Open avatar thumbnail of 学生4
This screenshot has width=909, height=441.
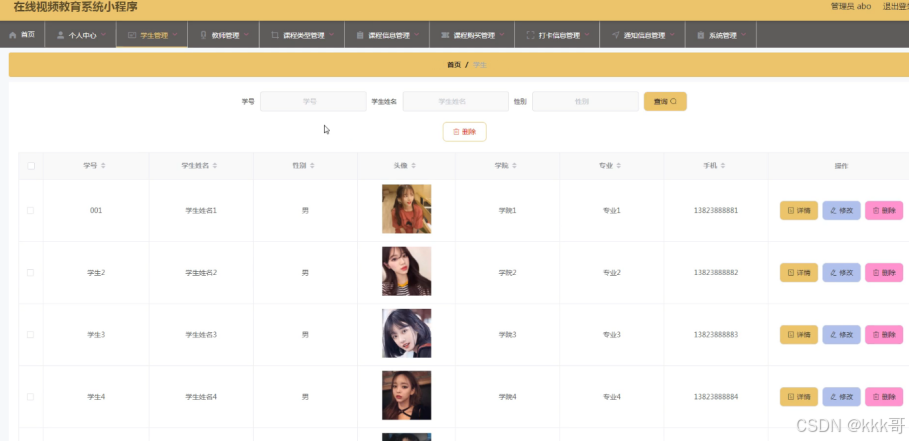406,395
